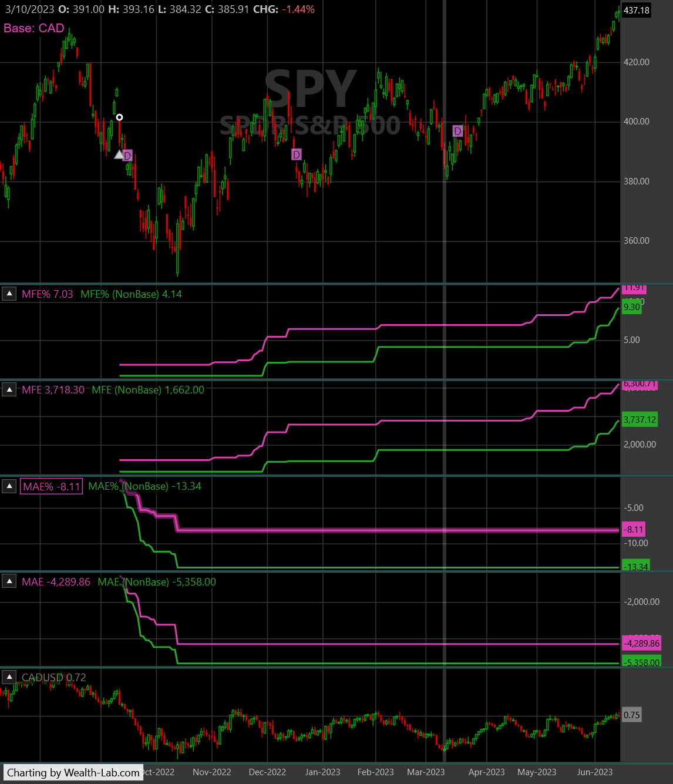Click the dividend D marker near October
Viewport: 673px width, 784px height.
tap(127, 156)
